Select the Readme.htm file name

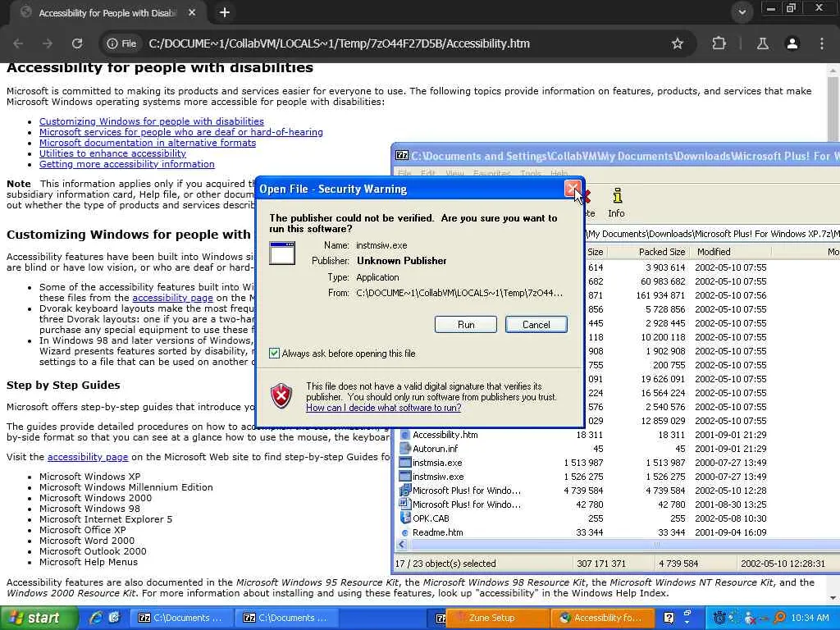438,532
